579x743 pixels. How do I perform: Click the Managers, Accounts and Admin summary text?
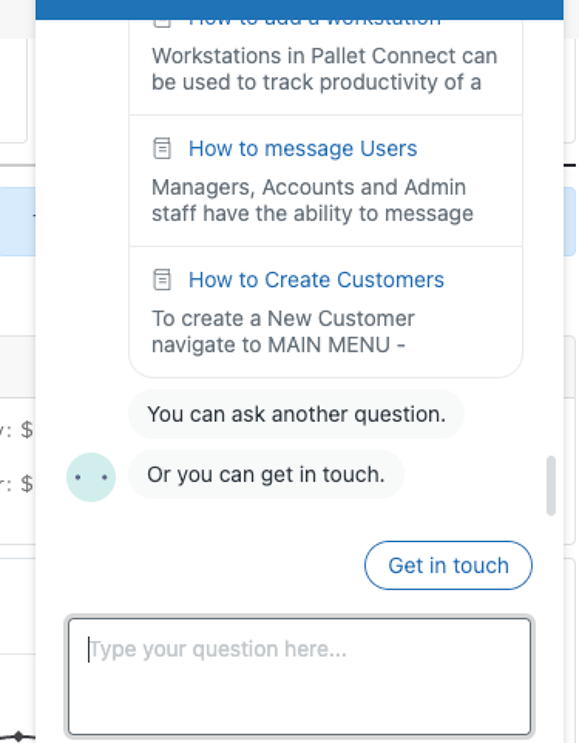[x=312, y=200]
